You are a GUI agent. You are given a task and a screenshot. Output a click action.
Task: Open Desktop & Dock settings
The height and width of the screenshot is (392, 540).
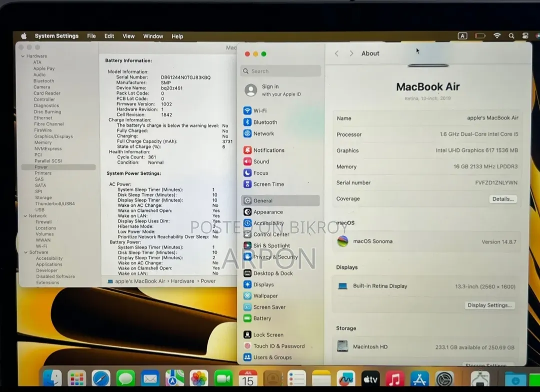coord(268,273)
